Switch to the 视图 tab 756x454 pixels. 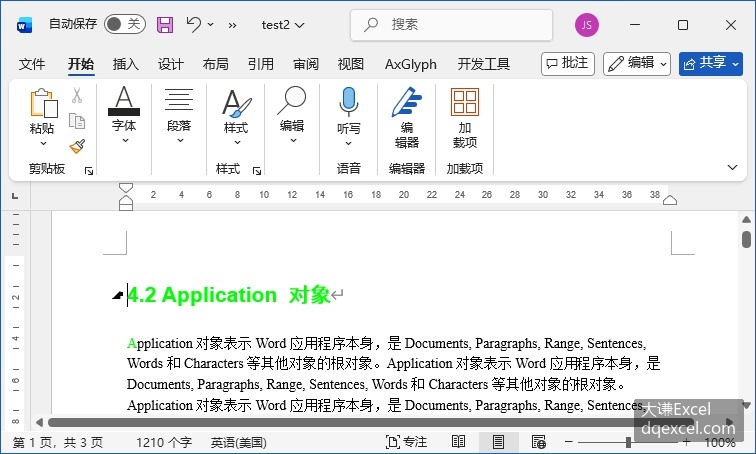click(351, 64)
